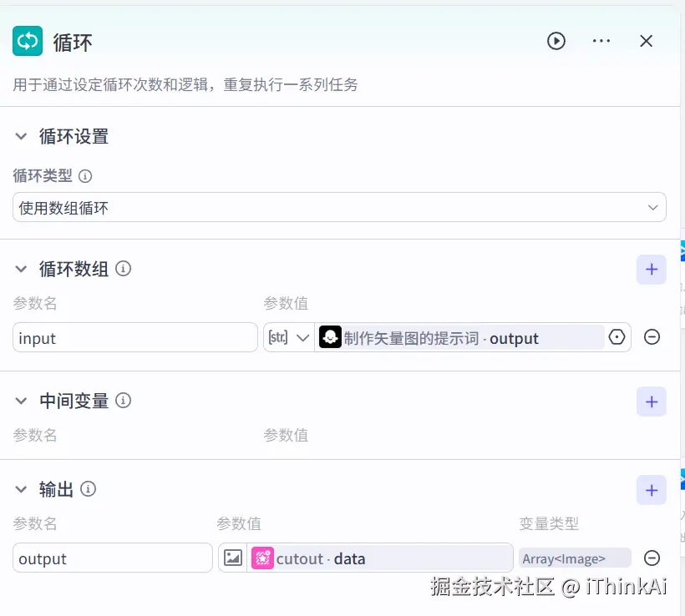685x616 pixels.
Task: Open the variable reference selector circle icon
Action: click(x=616, y=337)
